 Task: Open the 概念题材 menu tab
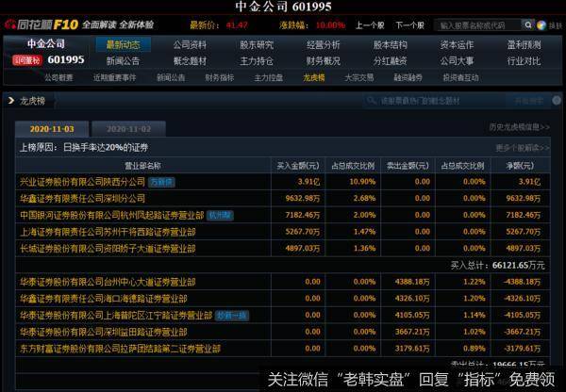point(190,61)
